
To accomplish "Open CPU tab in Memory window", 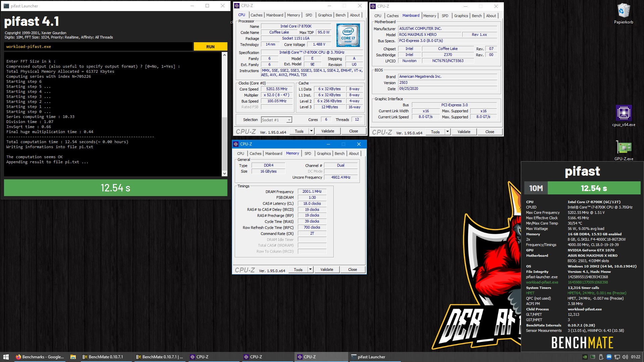I will 240,154.
